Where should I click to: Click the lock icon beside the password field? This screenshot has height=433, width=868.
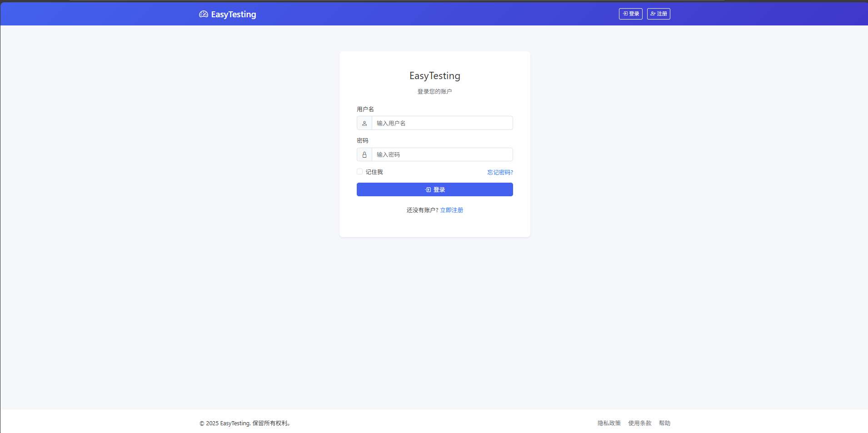tap(364, 154)
